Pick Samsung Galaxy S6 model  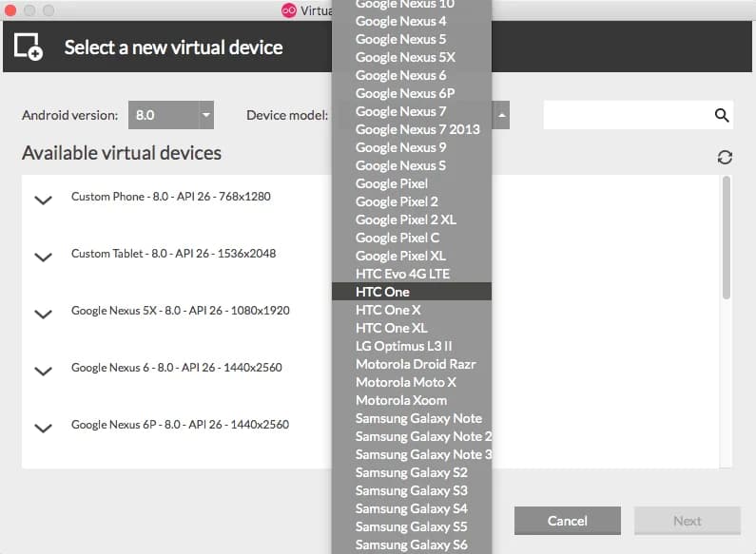click(412, 544)
